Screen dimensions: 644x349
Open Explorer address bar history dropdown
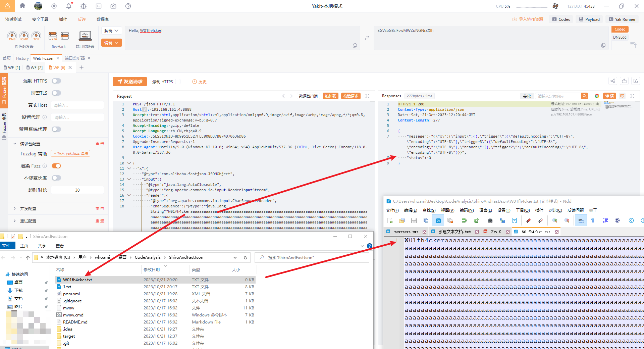[x=235, y=257]
